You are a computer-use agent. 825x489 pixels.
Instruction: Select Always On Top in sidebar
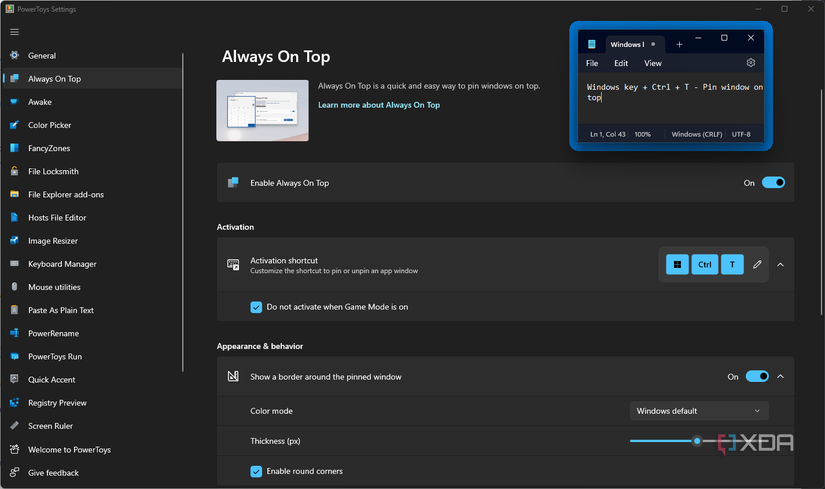point(92,78)
